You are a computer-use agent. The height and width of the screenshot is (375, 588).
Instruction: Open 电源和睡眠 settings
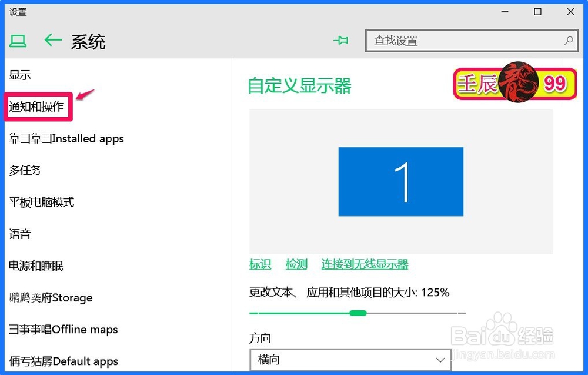[x=35, y=266]
